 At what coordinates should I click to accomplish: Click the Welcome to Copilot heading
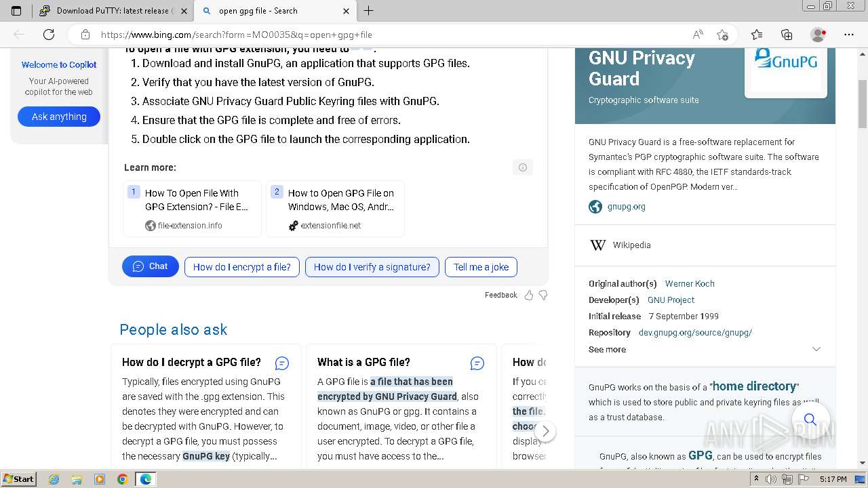(59, 65)
